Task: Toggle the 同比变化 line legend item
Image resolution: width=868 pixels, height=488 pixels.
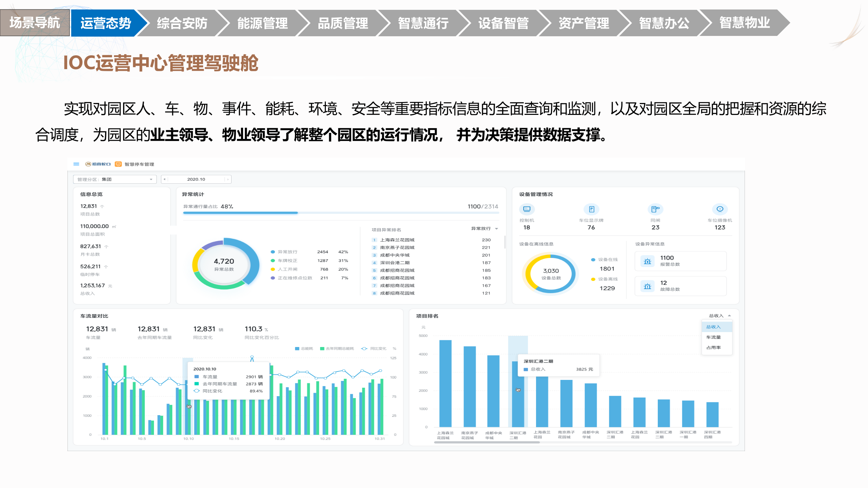Action: (372, 348)
